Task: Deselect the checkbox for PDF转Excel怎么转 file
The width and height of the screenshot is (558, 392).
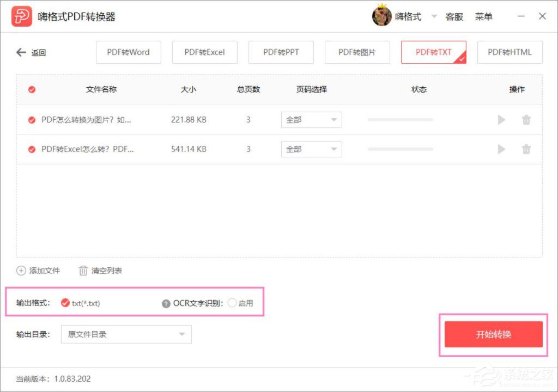Action: click(31, 149)
